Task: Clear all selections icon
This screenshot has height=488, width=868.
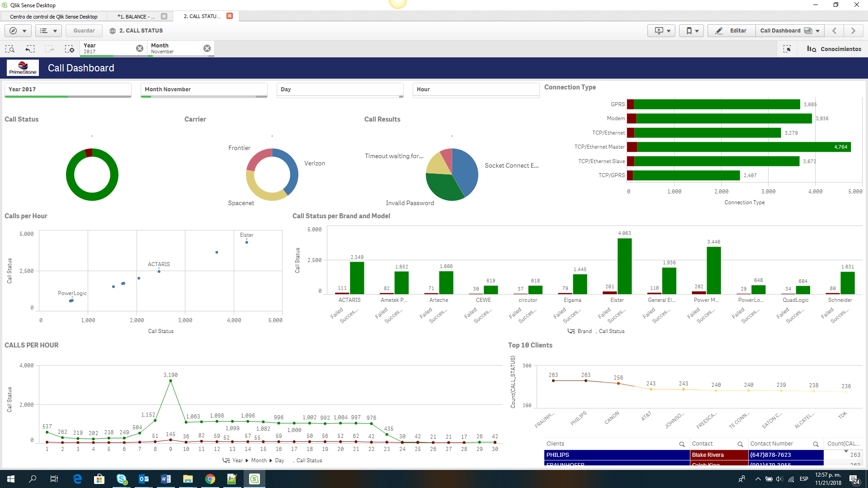Action: 69,49
